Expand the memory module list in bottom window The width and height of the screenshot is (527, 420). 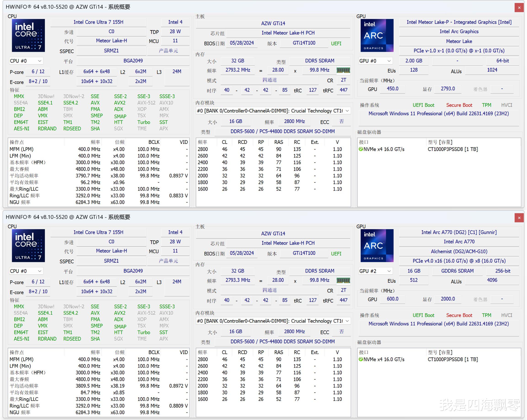tap(347, 321)
